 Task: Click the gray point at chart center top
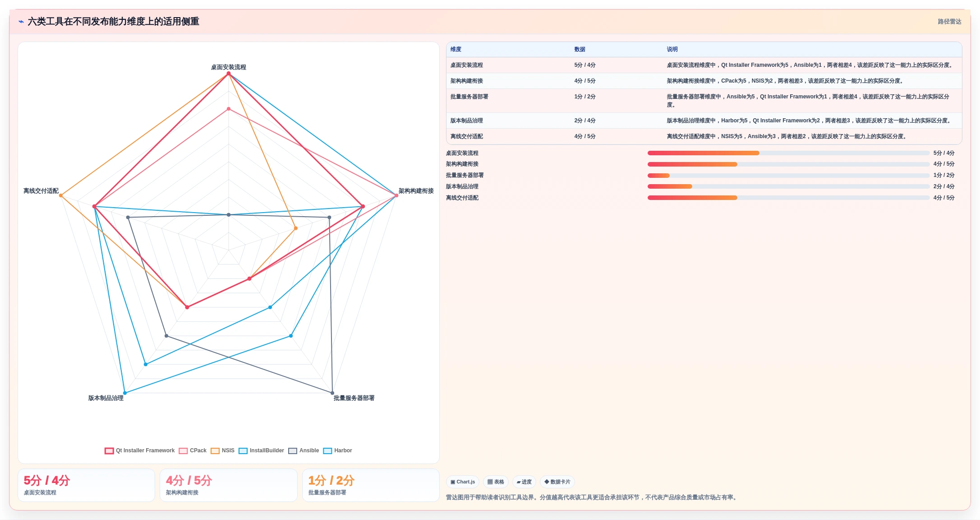[229, 215]
